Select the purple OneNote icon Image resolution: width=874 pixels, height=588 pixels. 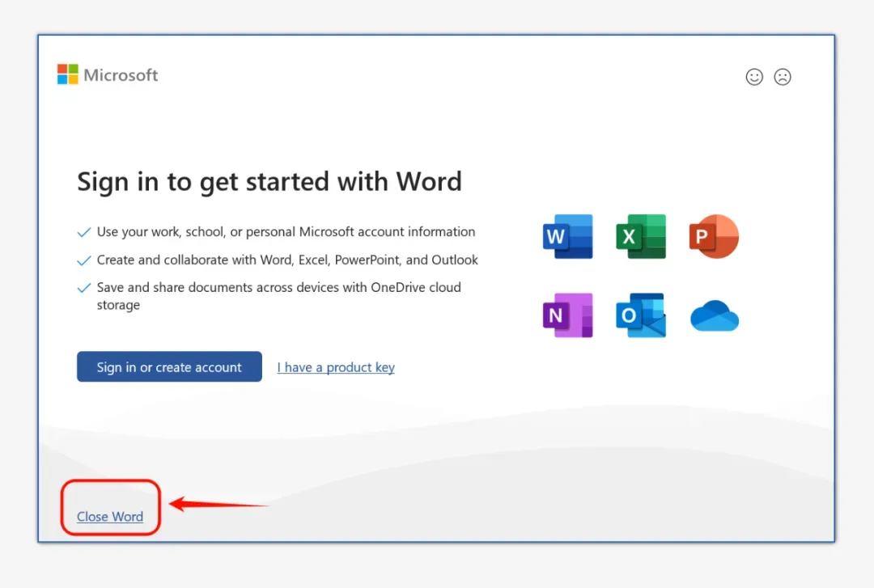click(x=567, y=315)
